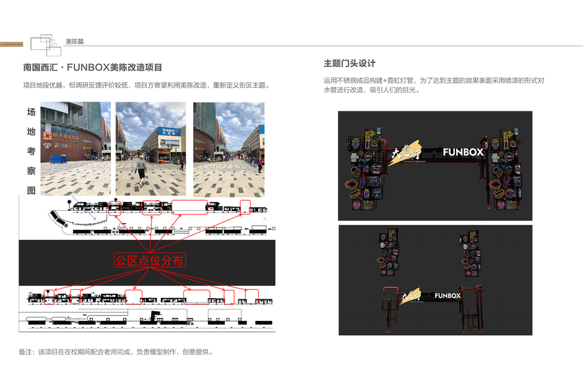Click the paragraph starting 运用不锈钢成品构建

pyautogui.click(x=434, y=85)
